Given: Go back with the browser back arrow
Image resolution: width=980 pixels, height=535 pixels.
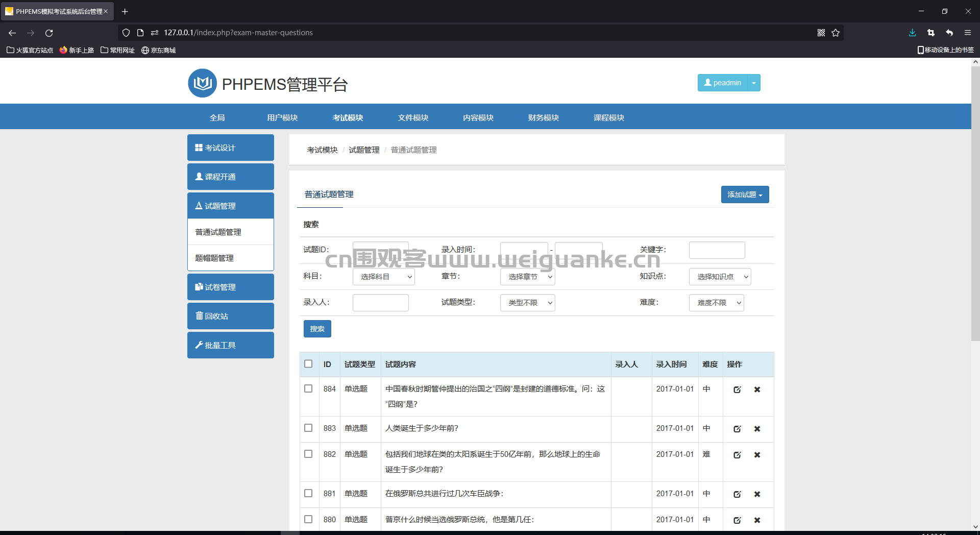Looking at the screenshot, I should pos(12,33).
